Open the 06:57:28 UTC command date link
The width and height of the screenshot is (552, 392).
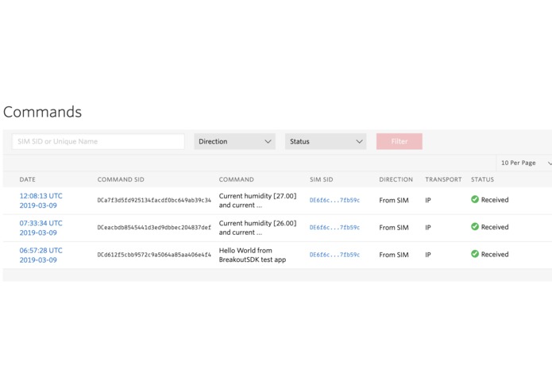(x=41, y=256)
